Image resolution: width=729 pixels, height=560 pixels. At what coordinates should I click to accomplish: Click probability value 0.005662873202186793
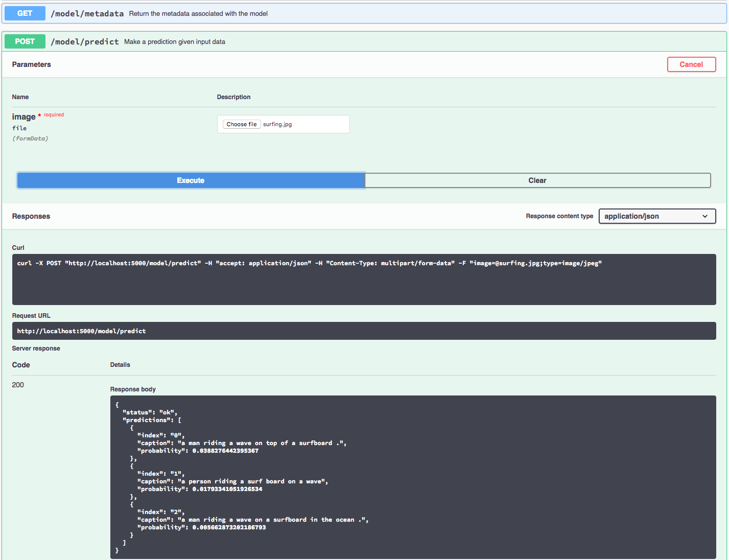[229, 527]
